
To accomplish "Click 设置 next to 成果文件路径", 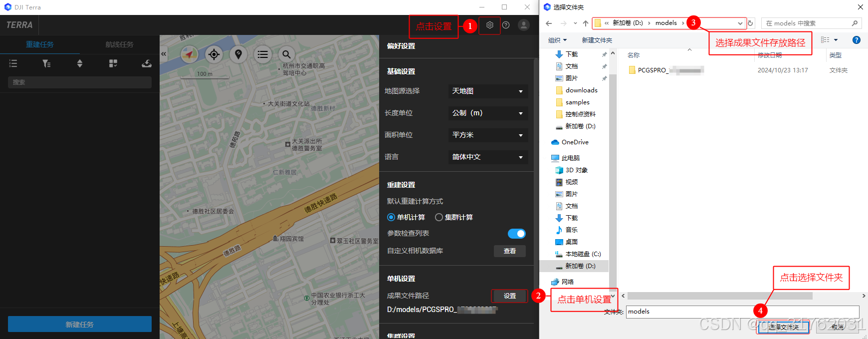I will pos(510,296).
